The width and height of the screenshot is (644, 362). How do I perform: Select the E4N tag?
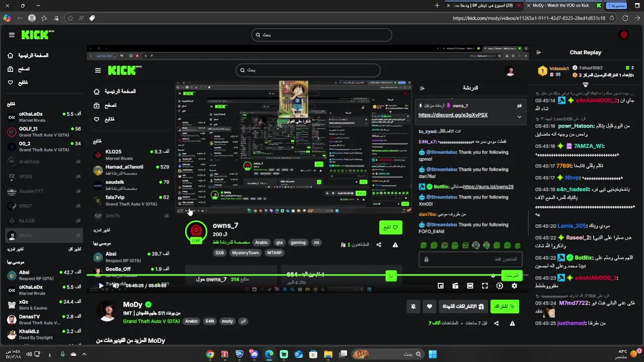[x=210, y=321]
